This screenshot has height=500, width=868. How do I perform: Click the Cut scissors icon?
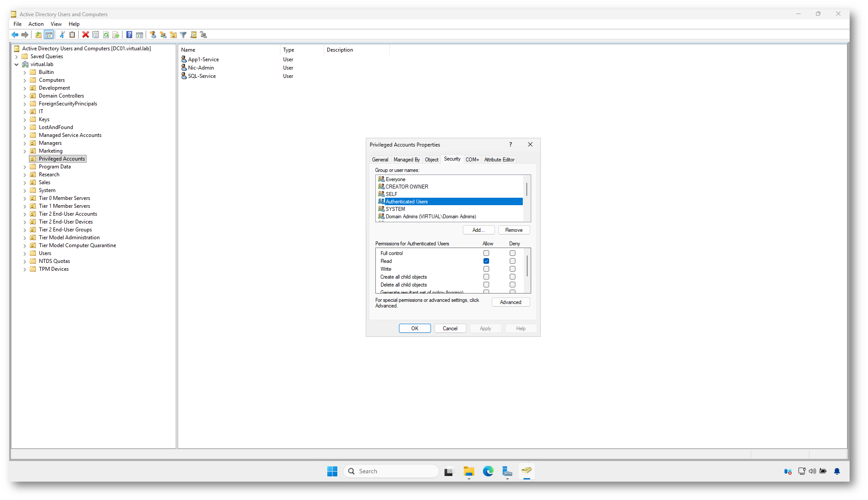click(x=62, y=35)
